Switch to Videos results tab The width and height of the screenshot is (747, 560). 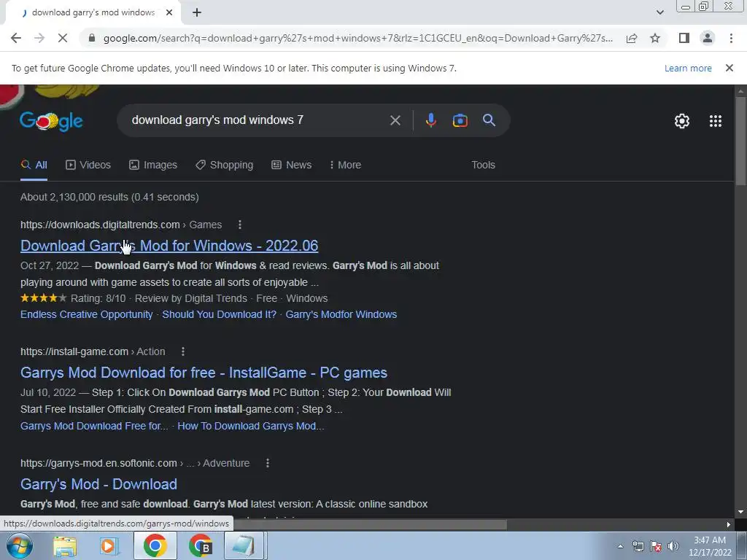pyautogui.click(x=88, y=166)
